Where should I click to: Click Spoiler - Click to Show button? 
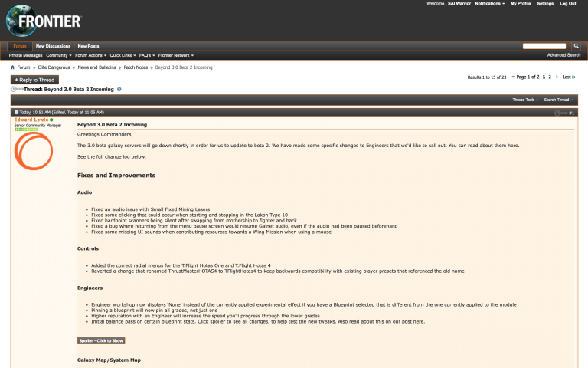pyautogui.click(x=101, y=341)
